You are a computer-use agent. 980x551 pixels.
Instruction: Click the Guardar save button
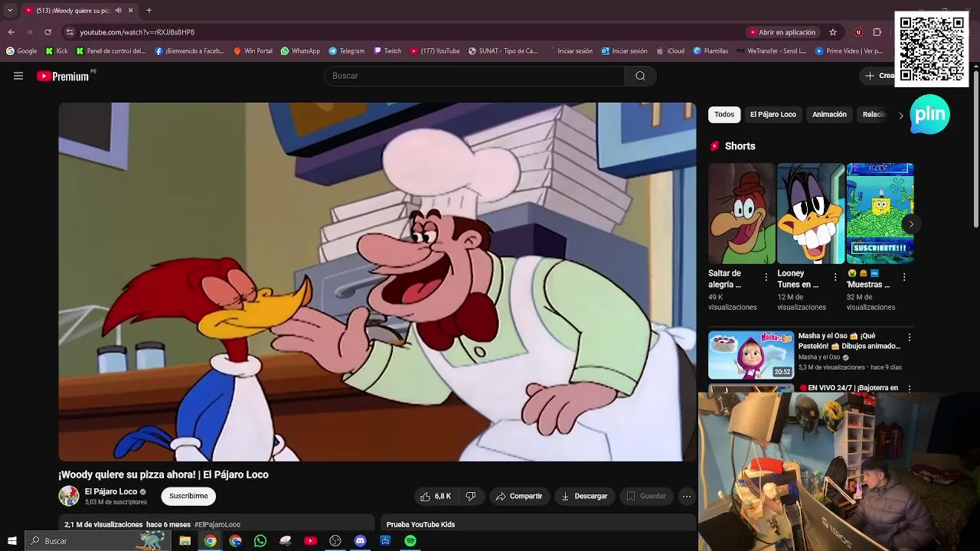[646, 497]
